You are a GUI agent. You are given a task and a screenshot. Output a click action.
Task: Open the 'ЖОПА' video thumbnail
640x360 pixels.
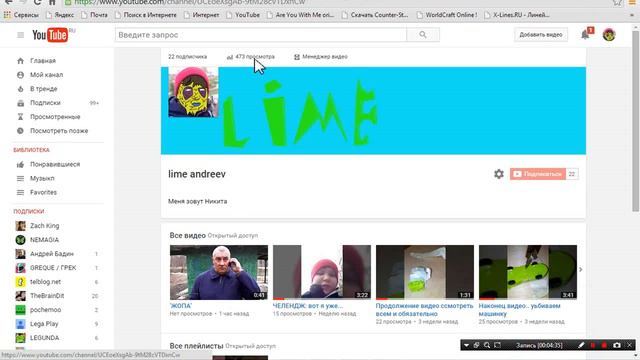219,272
